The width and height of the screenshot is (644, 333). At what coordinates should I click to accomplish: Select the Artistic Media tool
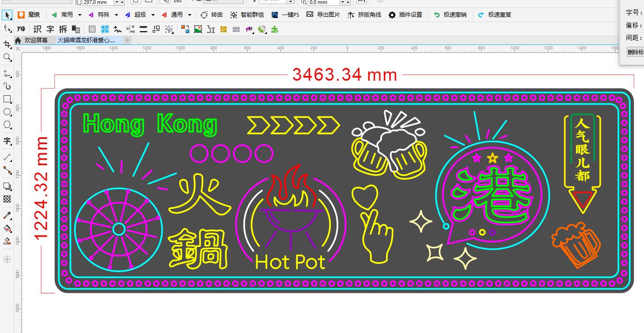pos(7,86)
